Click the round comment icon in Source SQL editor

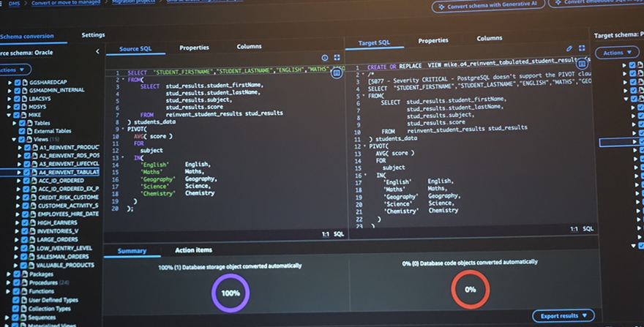(337, 73)
